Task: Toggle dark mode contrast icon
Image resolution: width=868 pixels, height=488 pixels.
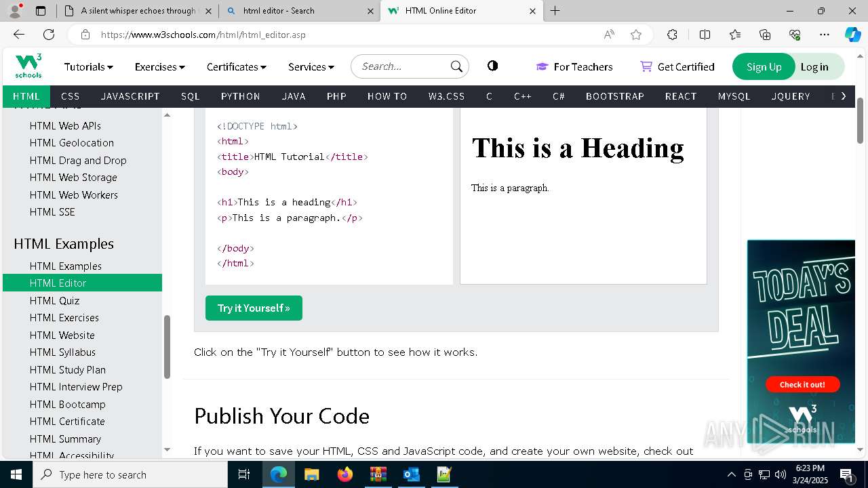Action: coord(493,66)
